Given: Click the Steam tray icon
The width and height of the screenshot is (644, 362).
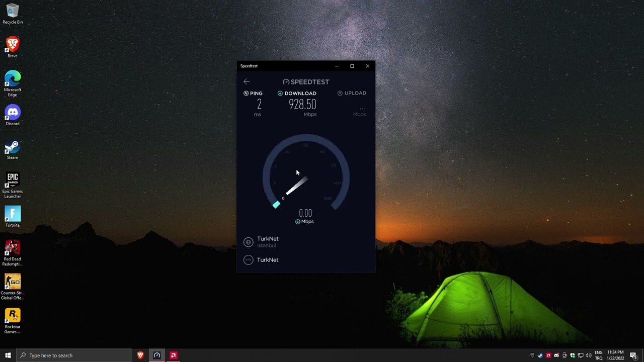Looking at the screenshot, I should 540,355.
